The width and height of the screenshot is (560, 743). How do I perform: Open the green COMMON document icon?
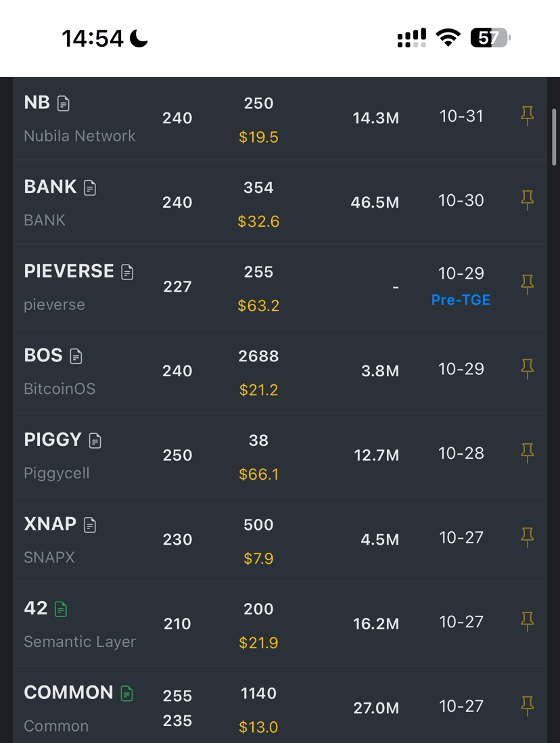[x=126, y=693]
